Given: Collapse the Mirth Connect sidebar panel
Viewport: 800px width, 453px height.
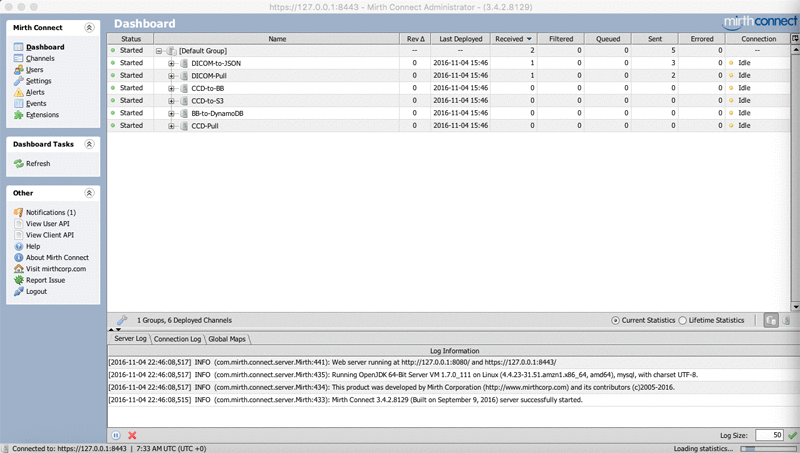Looking at the screenshot, I should pos(89,28).
